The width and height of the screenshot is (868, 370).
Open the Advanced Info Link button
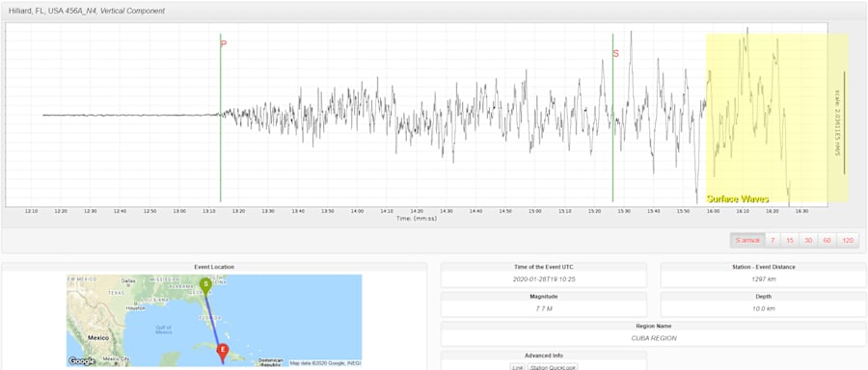point(517,367)
